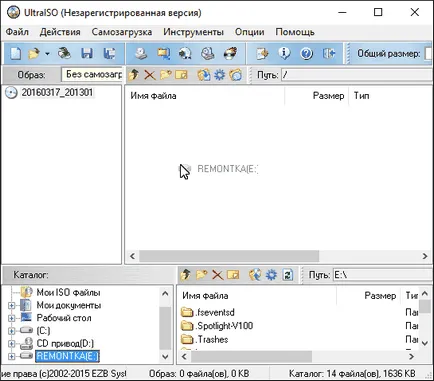Screen dimensions: 434x381
Task: Click the catalog file list scroll left arrow
Action: (x=184, y=357)
